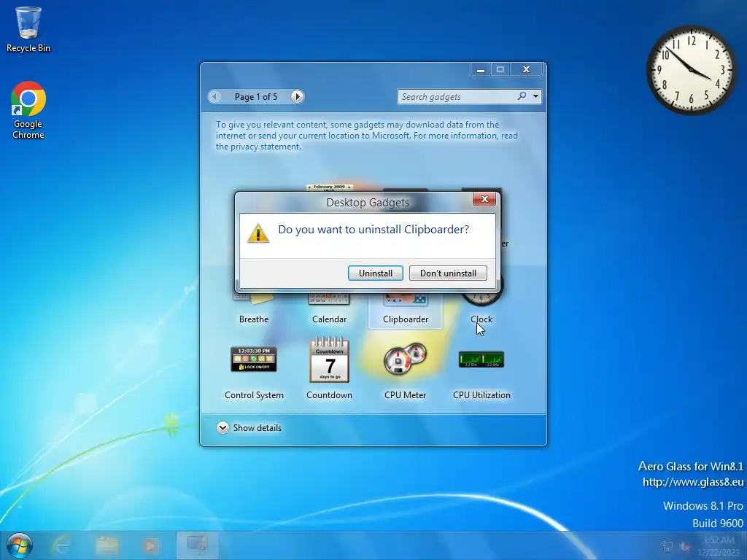Image resolution: width=747 pixels, height=560 pixels.
Task: Open Internet Explorer from taskbar
Action: pyautogui.click(x=61, y=545)
